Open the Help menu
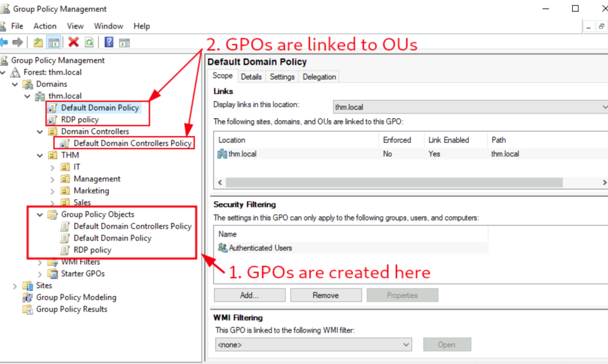This screenshot has height=364, width=608. coord(141,26)
